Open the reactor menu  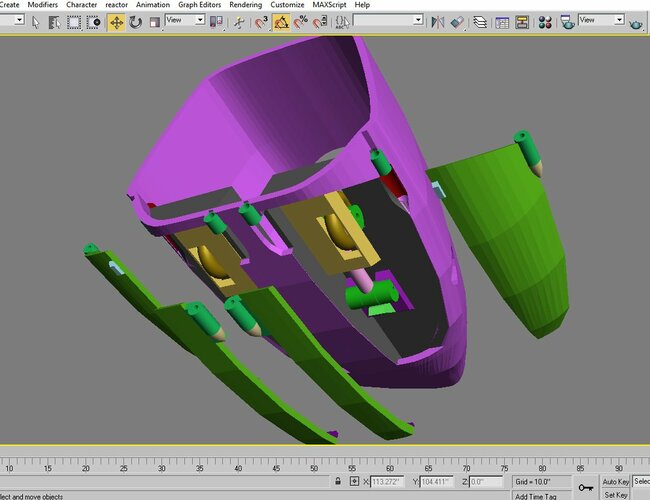click(116, 5)
